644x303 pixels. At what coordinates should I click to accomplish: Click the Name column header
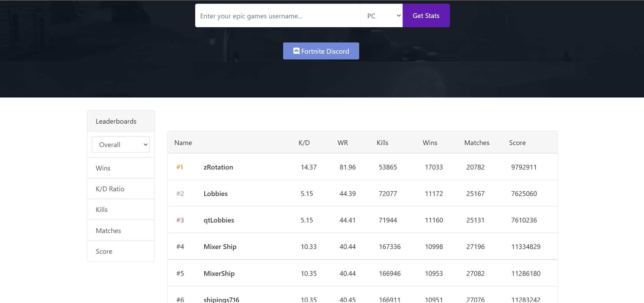tap(183, 143)
